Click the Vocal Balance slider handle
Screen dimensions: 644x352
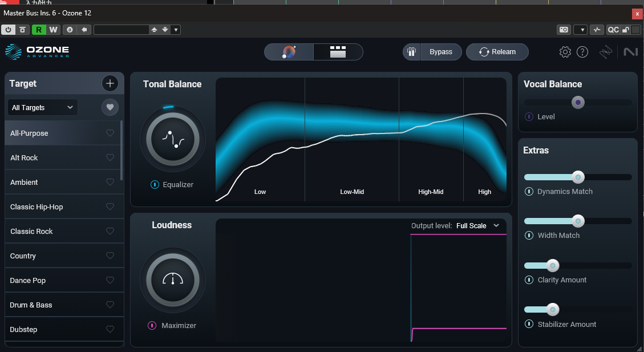coord(578,102)
